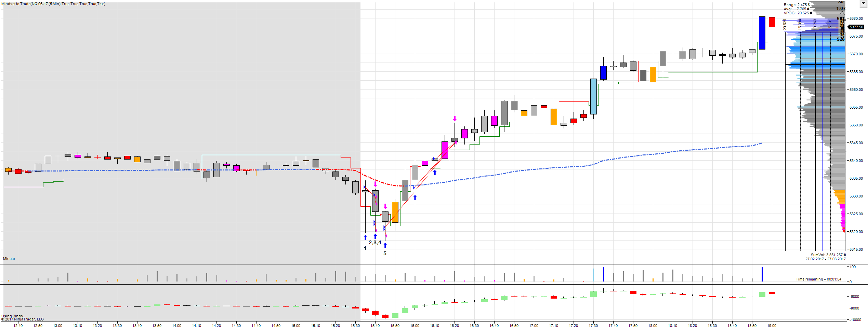Click the 5315.00 price axis label
The width and height of the screenshot is (868, 329).
click(856, 249)
